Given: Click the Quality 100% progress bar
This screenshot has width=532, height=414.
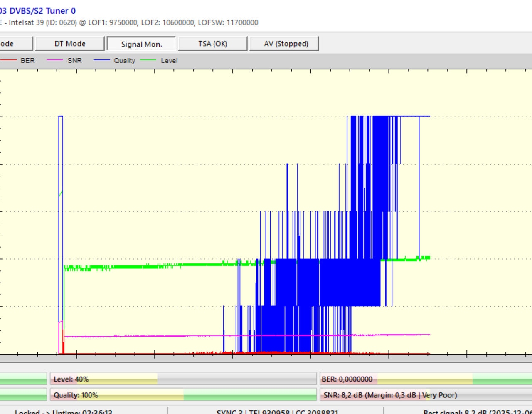Looking at the screenshot, I should click(183, 395).
